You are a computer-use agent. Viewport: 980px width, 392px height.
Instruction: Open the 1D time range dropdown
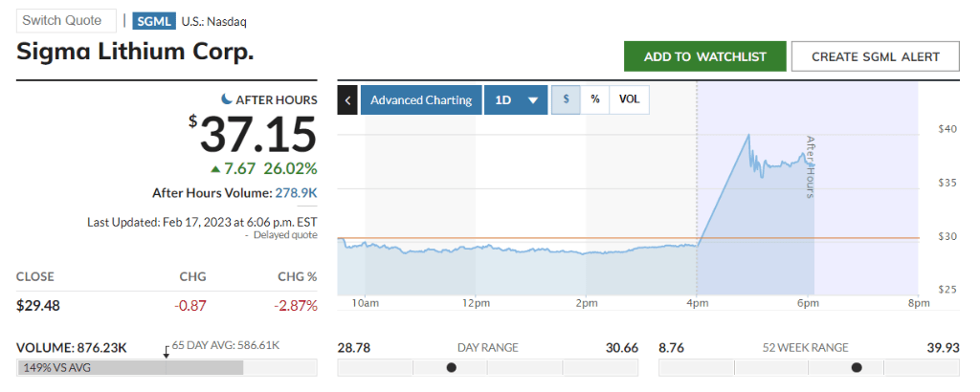[x=515, y=99]
